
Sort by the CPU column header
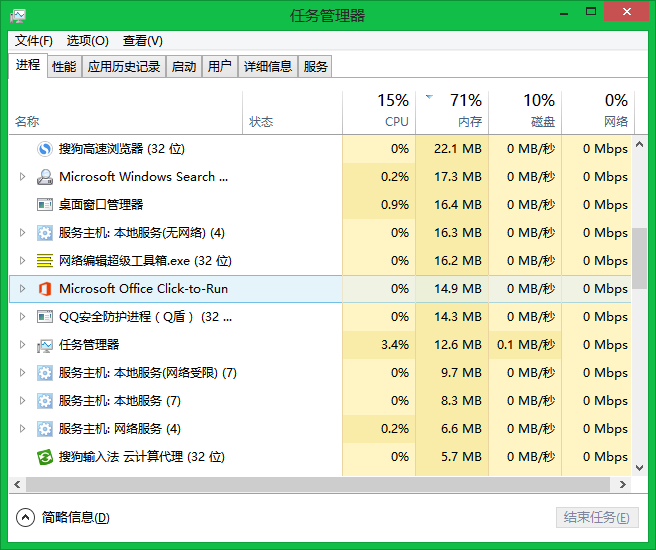pos(379,113)
